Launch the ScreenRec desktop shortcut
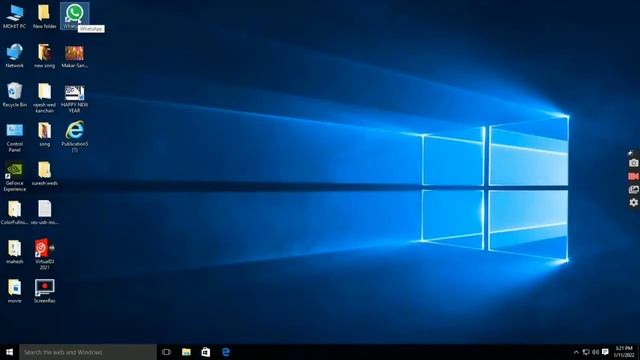The height and width of the screenshot is (360, 640). [44, 291]
